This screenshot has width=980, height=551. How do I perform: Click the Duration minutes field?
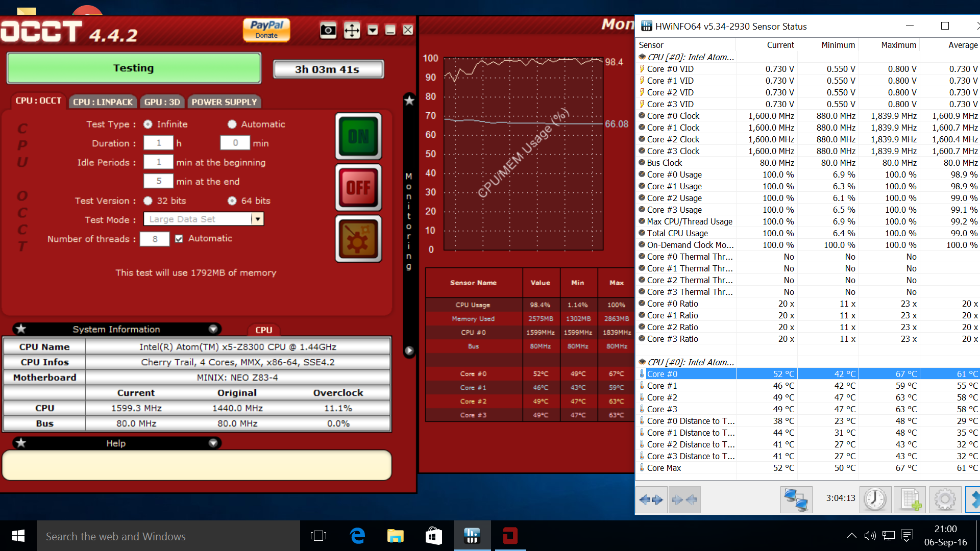pyautogui.click(x=235, y=143)
